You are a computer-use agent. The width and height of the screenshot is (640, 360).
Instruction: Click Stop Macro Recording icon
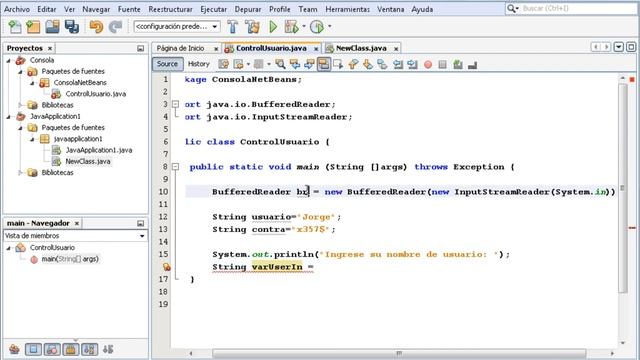442,64
